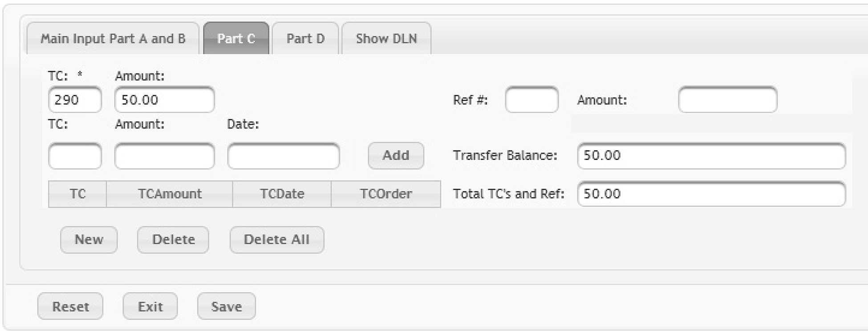This screenshot has width=868, height=336.
Task: Click the Reset button
Action: [70, 306]
